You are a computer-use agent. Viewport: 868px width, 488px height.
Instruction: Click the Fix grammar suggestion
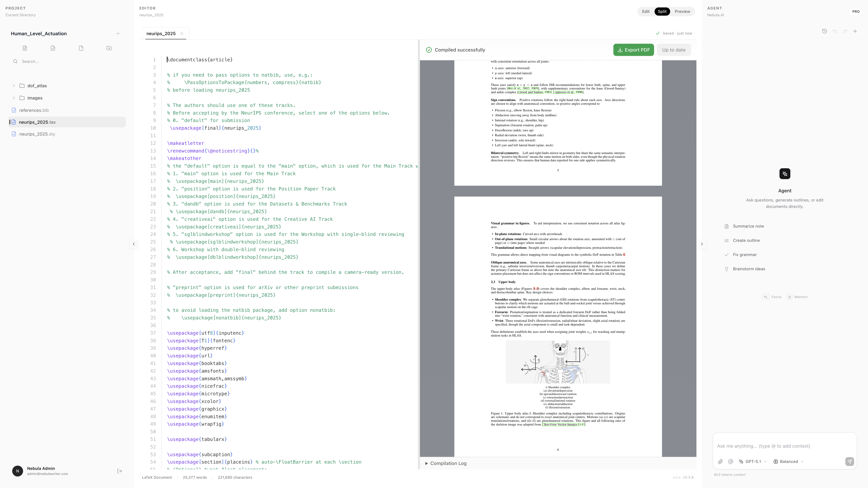745,255
